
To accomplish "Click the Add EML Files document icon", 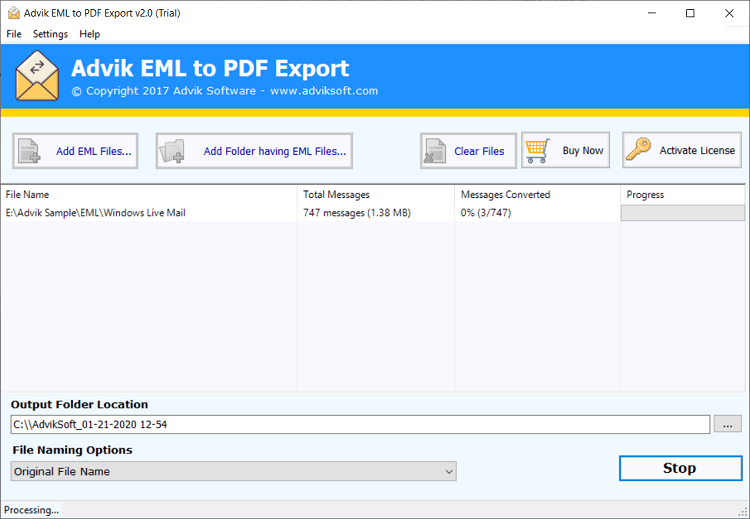I will (x=29, y=151).
